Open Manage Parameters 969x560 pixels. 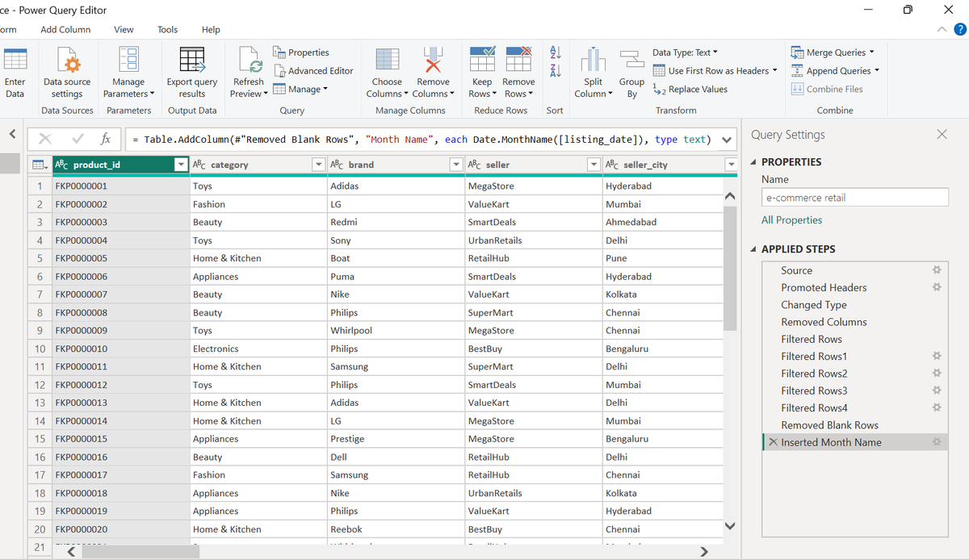[128, 73]
